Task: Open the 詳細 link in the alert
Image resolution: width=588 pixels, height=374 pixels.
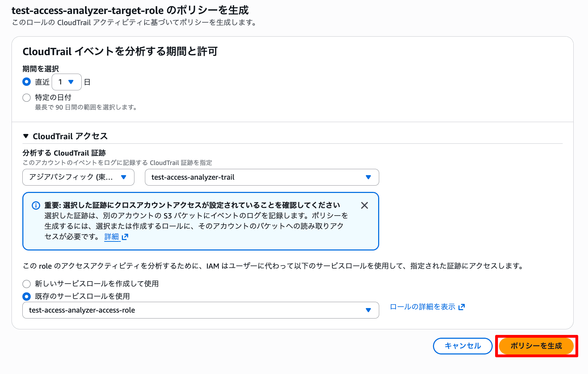Action: tap(112, 237)
